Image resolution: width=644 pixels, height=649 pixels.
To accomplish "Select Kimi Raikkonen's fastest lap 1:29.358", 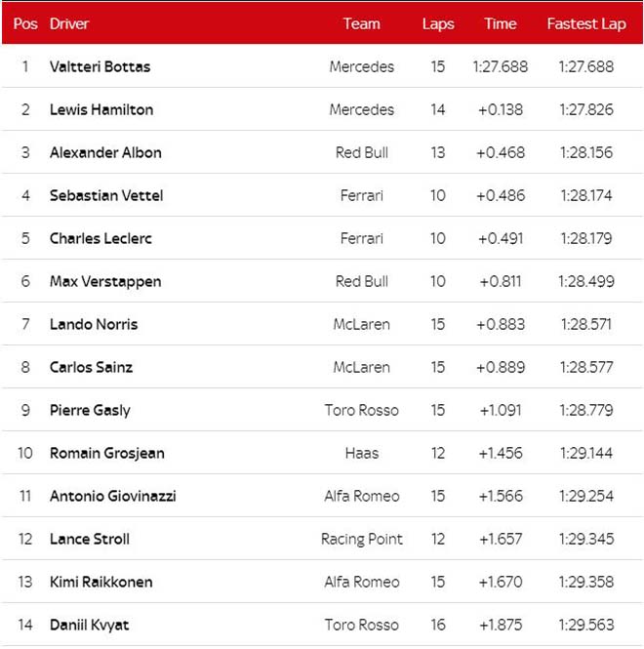I will click(x=586, y=583).
